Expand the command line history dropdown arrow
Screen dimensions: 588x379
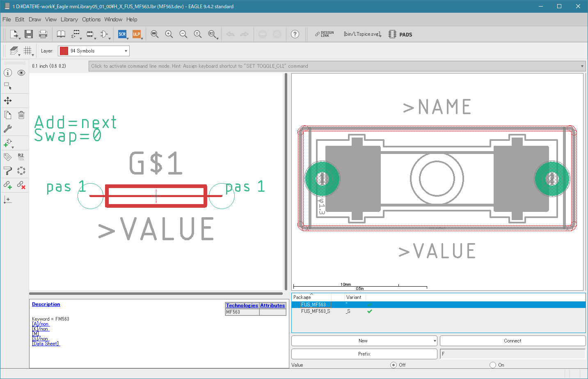582,66
